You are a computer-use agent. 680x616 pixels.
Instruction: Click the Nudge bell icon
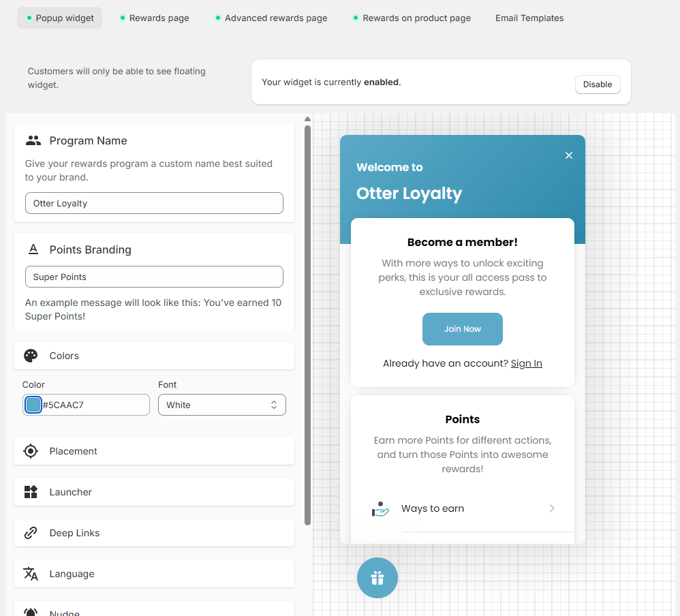click(31, 612)
